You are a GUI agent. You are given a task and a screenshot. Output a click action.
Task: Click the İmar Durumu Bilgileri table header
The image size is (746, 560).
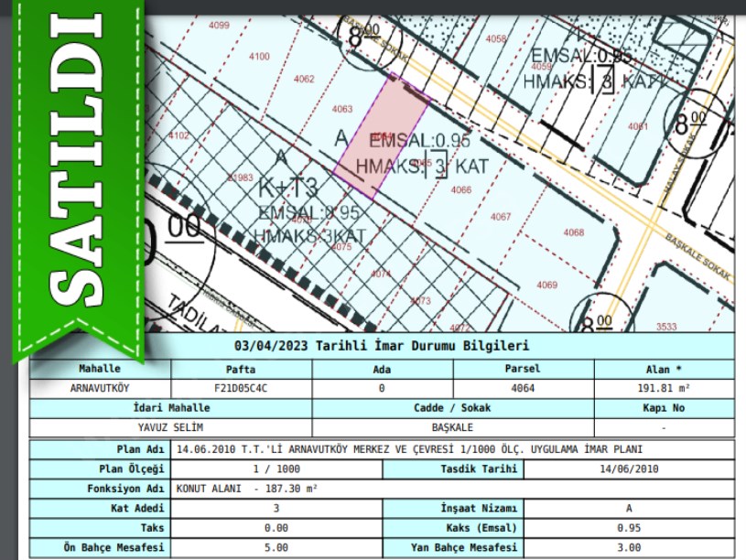(x=382, y=346)
